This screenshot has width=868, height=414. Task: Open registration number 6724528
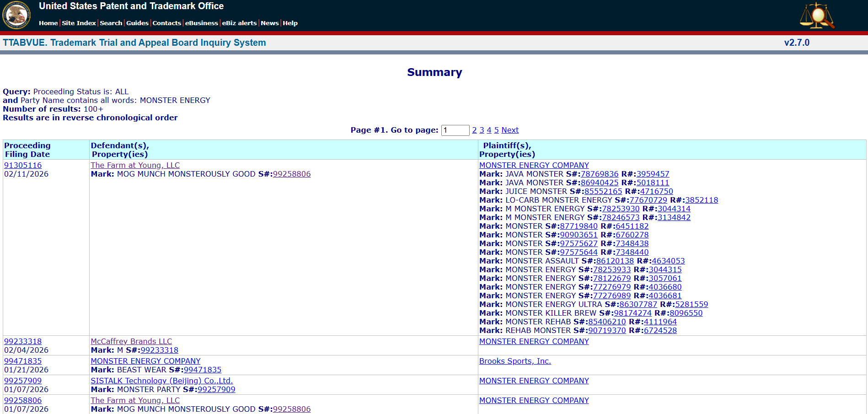pyautogui.click(x=660, y=330)
